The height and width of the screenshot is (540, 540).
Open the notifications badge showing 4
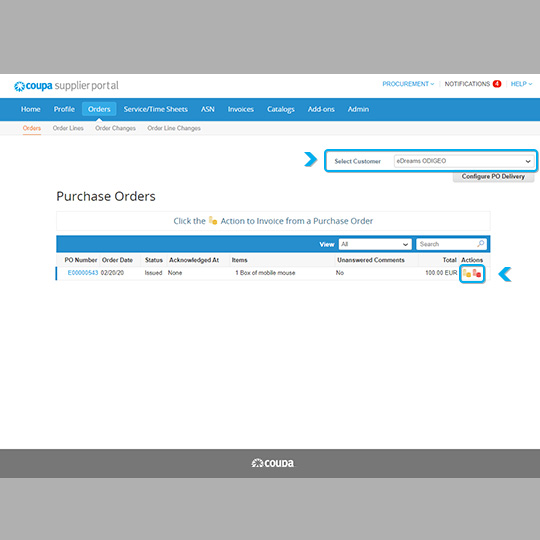497,84
